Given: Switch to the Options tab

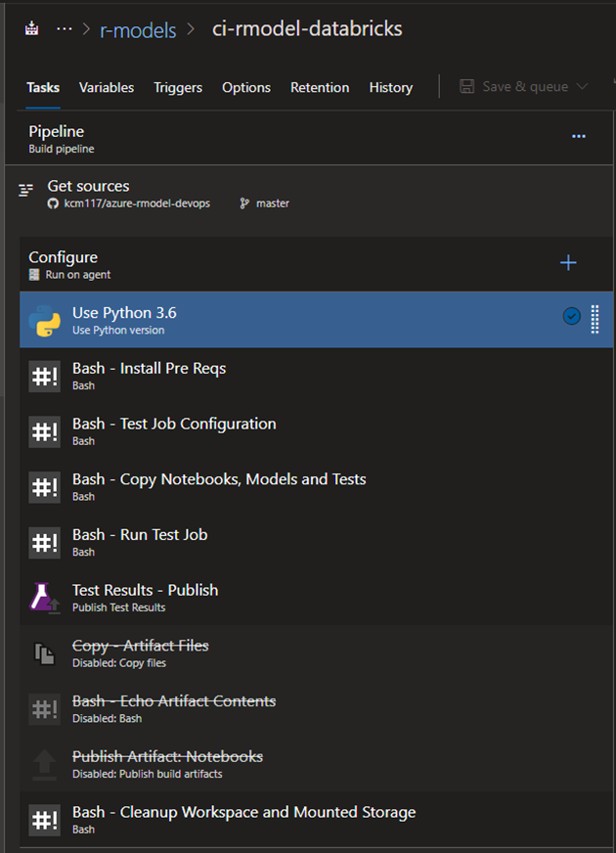Looking at the screenshot, I should pyautogui.click(x=246, y=88).
